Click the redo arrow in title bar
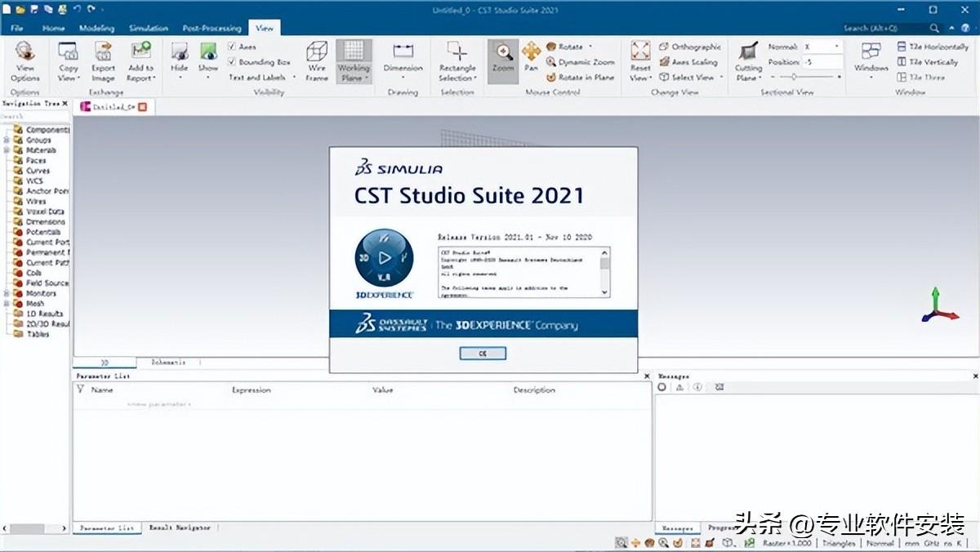 point(91,9)
